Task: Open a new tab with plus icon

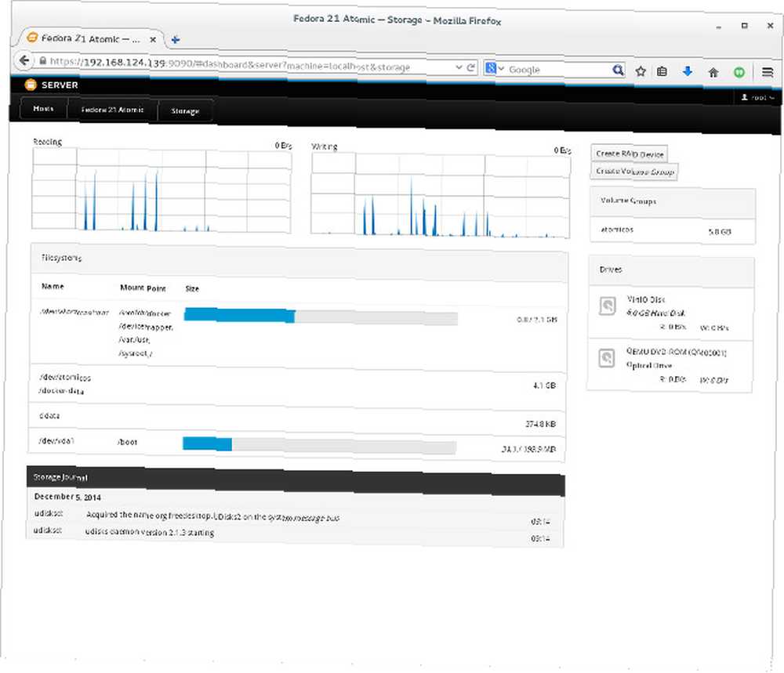Action: pyautogui.click(x=176, y=39)
